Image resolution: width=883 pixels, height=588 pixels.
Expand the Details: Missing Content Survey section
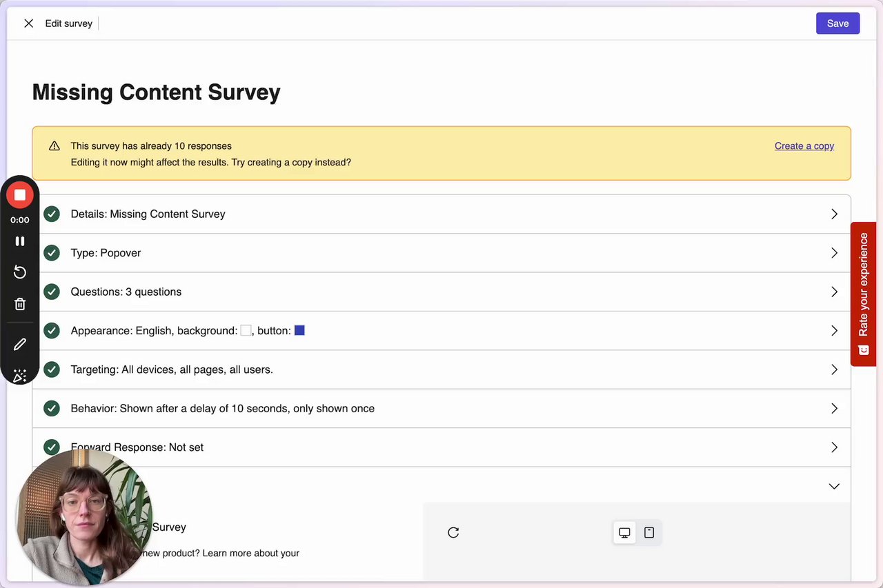pyautogui.click(x=834, y=214)
